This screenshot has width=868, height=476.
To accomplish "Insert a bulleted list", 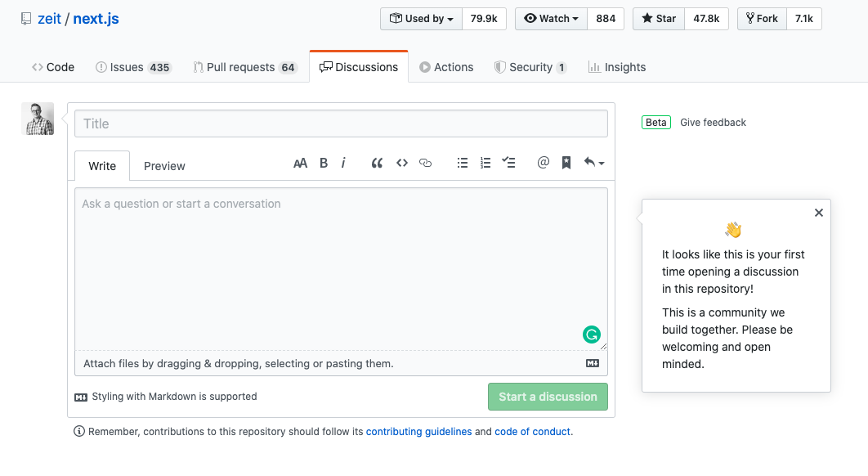I will [463, 163].
